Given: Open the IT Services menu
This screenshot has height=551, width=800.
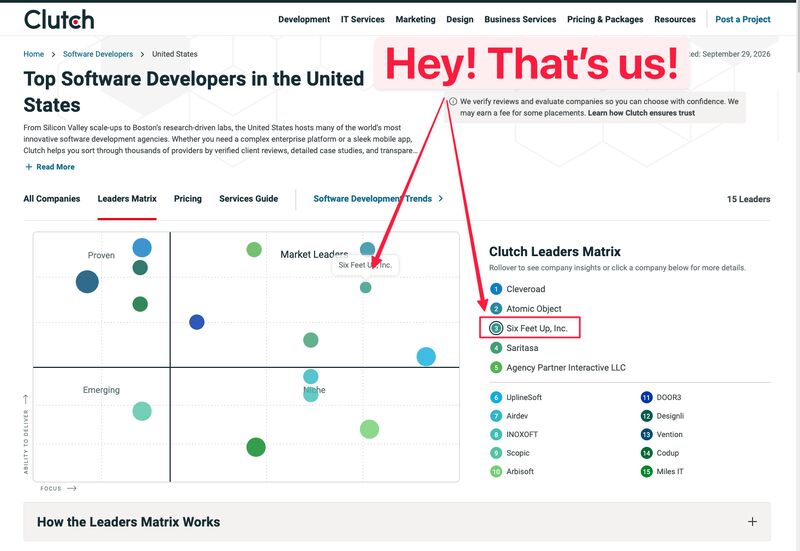Looking at the screenshot, I should [363, 19].
